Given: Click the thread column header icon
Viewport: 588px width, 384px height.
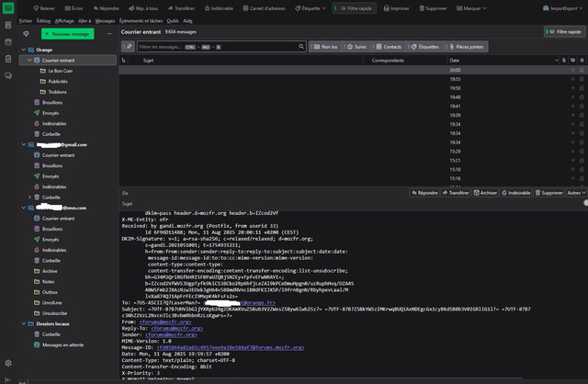Looking at the screenshot, I should (123, 60).
